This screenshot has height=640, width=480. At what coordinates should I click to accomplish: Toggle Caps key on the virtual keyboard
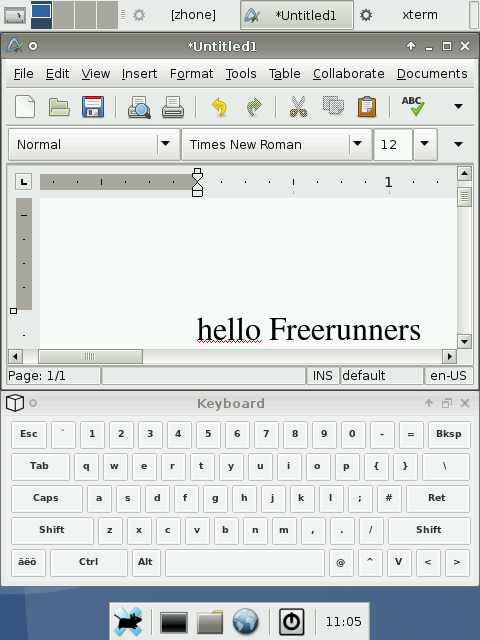pyautogui.click(x=46, y=498)
